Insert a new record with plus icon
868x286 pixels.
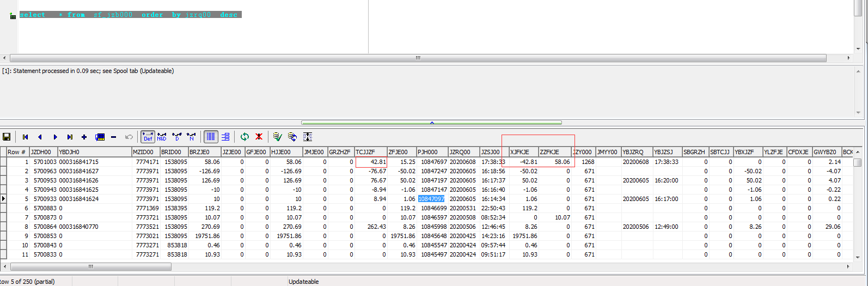click(x=84, y=137)
